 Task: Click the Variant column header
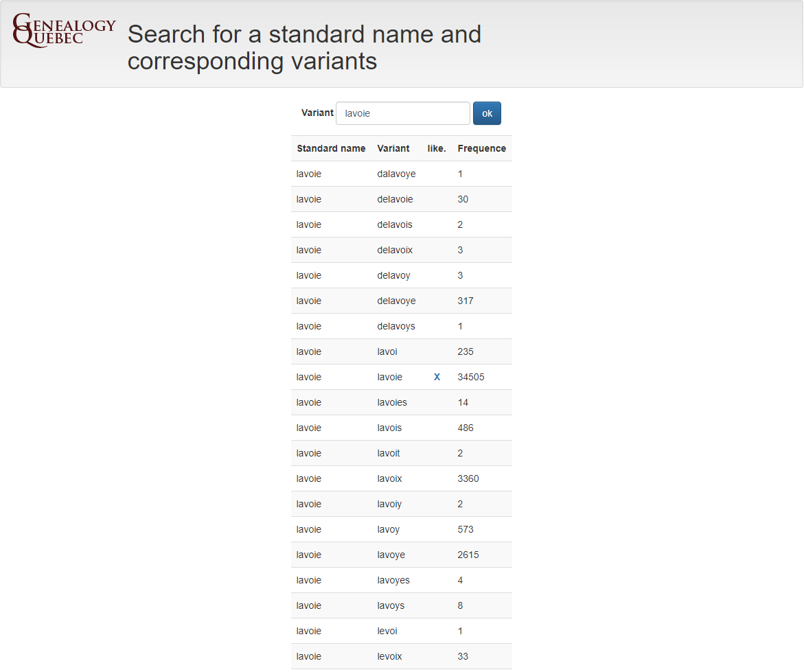pos(393,149)
